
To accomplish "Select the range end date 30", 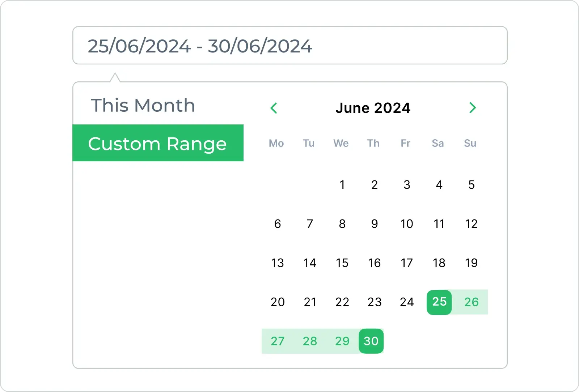I will coord(371,340).
